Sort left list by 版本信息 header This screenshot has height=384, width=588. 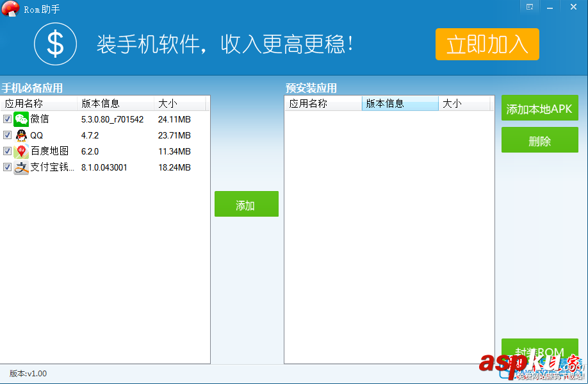tap(115, 103)
